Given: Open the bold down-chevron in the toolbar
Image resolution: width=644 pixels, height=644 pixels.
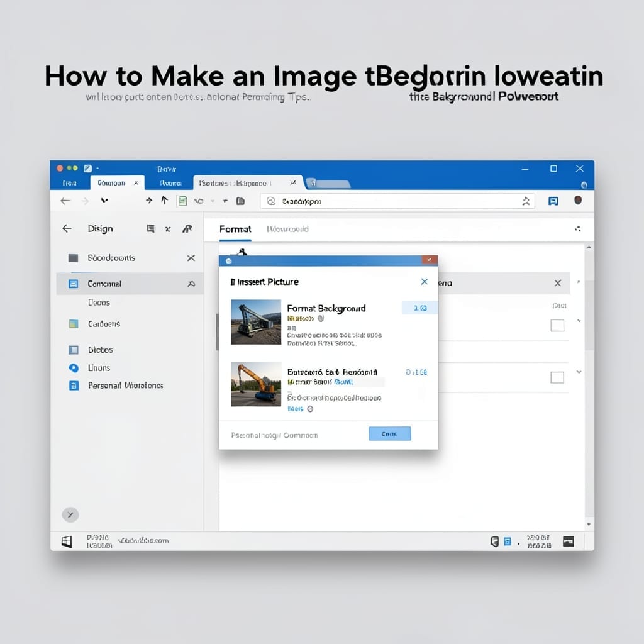Looking at the screenshot, I should tap(104, 201).
